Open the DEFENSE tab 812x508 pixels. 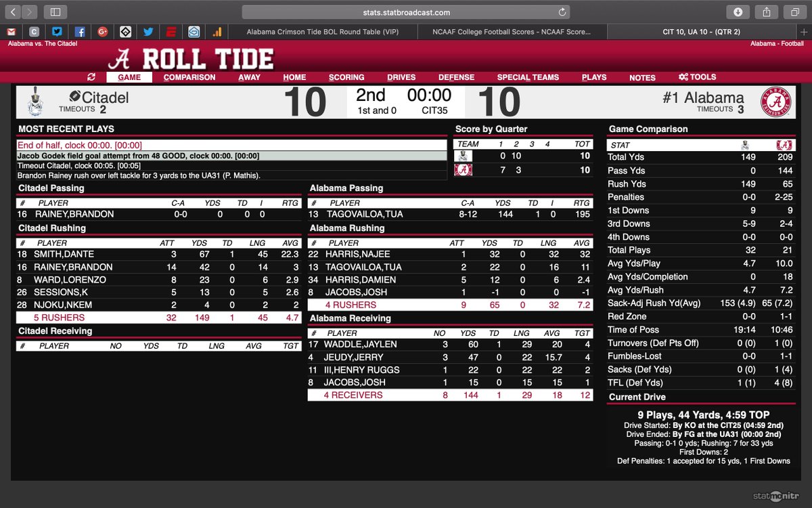pyautogui.click(x=456, y=77)
